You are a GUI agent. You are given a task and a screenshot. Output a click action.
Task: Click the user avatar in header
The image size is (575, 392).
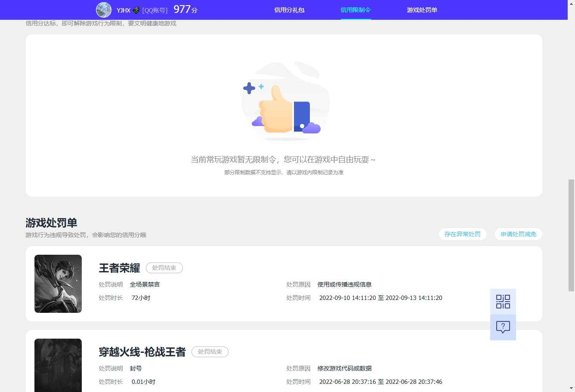104,10
